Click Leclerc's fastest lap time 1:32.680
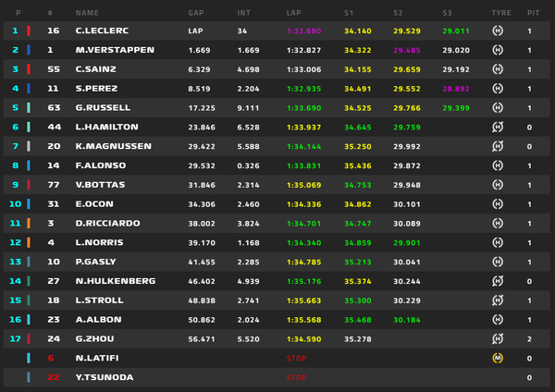Viewport: 555px width, 392px height. [303, 31]
